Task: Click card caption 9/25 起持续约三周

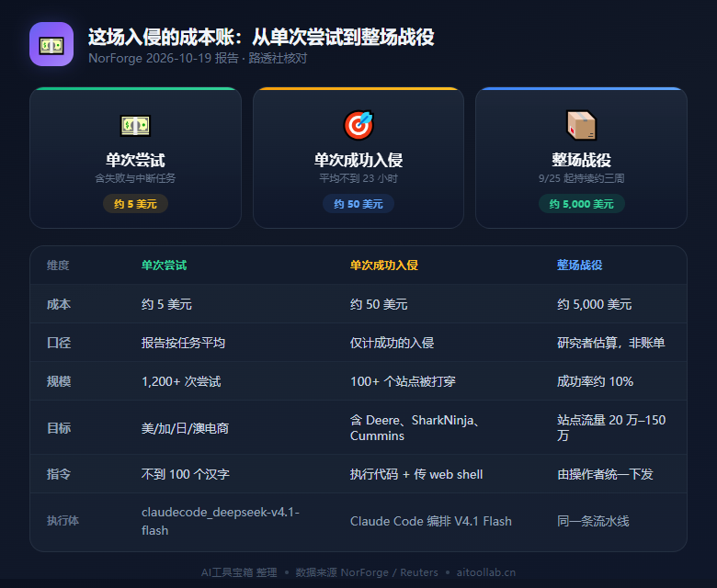Action: point(581,178)
